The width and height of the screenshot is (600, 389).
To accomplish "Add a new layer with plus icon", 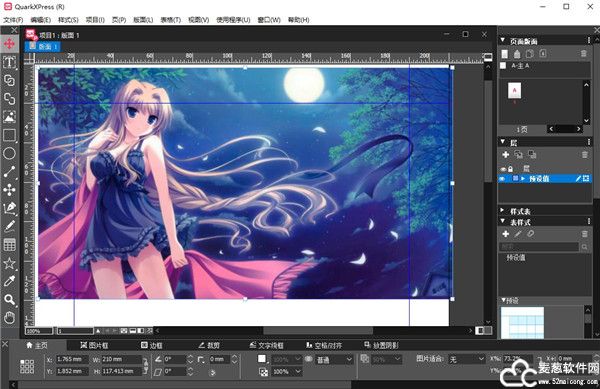I will pyautogui.click(x=505, y=155).
